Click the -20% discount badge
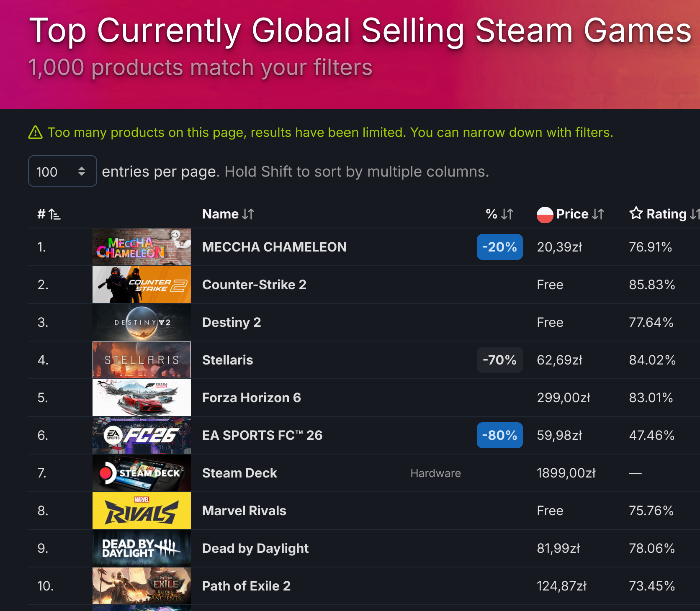The width and height of the screenshot is (700, 611). click(x=499, y=247)
